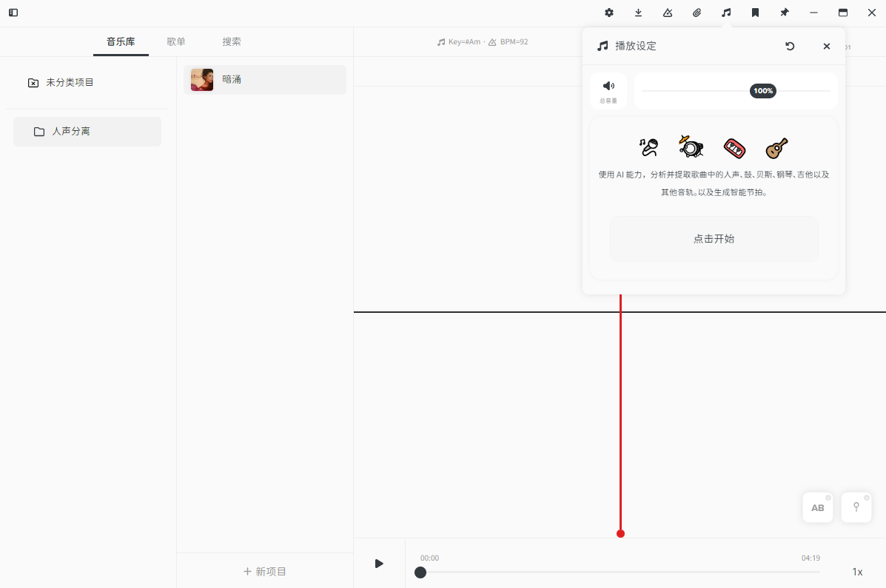Change playback speed from 1x
Image resolution: width=886 pixels, height=588 pixels.
[857, 571]
